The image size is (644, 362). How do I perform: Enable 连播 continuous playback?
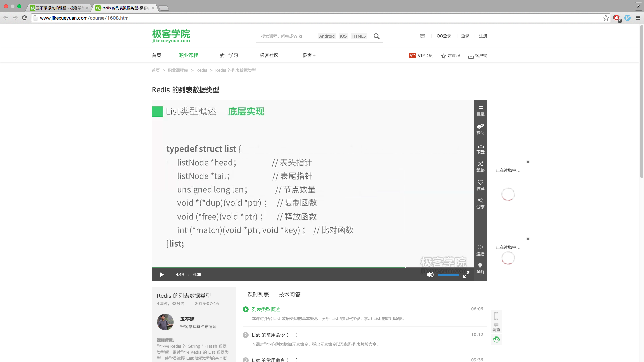pyautogui.click(x=480, y=249)
